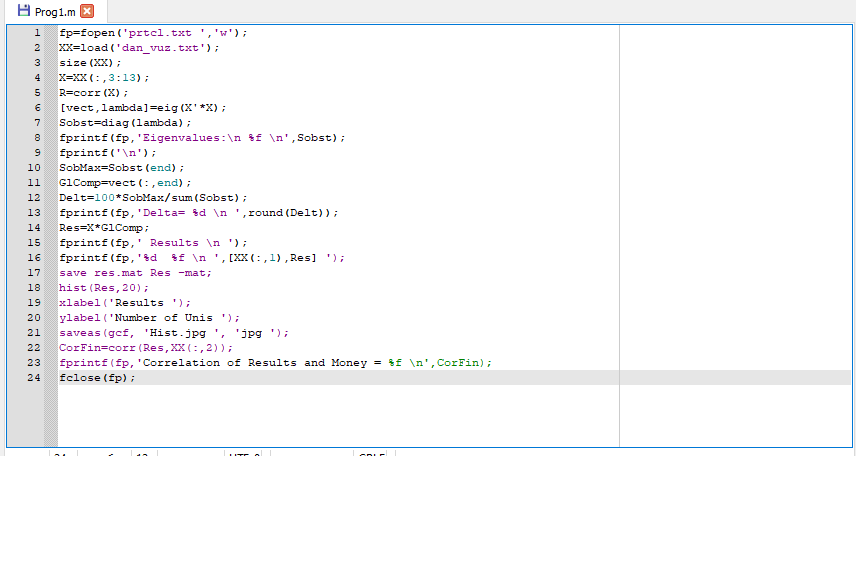Switch to the Prog1.m tab
This screenshot has height=570, width=856.
(x=53, y=11)
